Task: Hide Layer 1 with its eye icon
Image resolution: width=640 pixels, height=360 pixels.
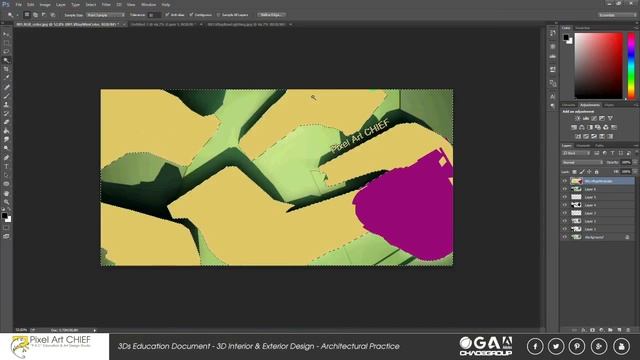Action: coord(565,229)
